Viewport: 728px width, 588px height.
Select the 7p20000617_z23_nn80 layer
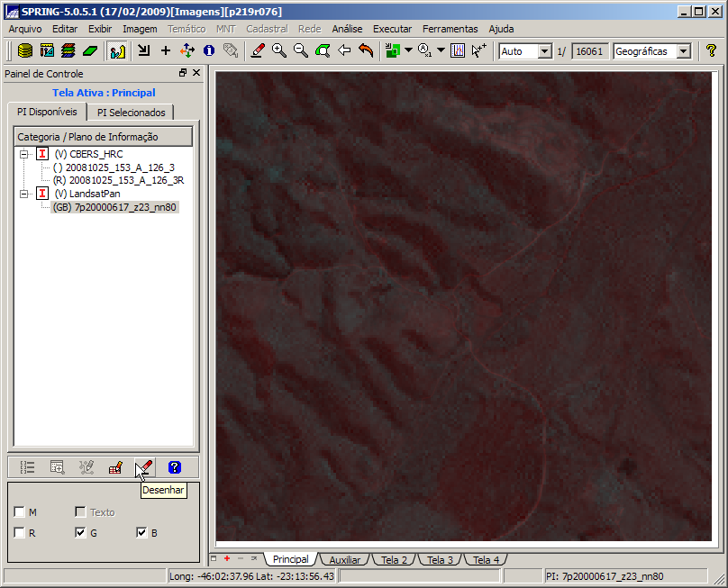(x=114, y=207)
